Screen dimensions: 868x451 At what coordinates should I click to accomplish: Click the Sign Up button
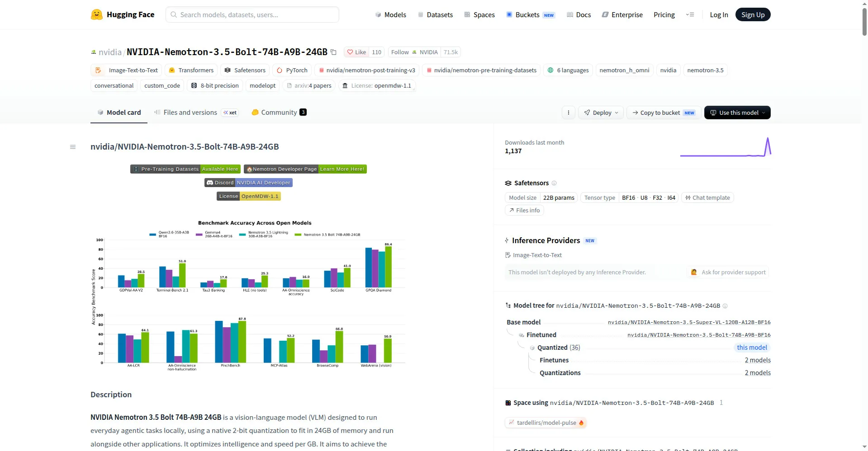753,14
